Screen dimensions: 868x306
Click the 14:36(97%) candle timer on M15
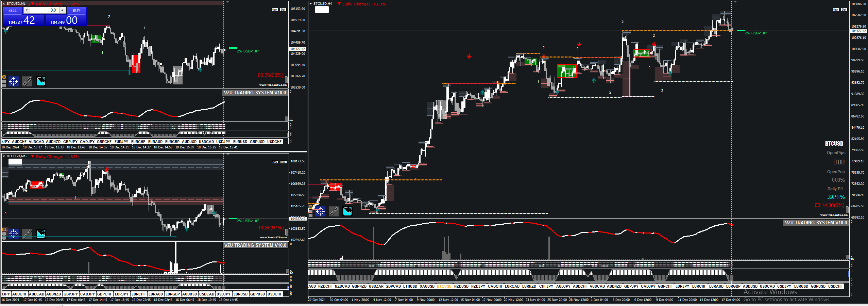pyautogui.click(x=271, y=228)
